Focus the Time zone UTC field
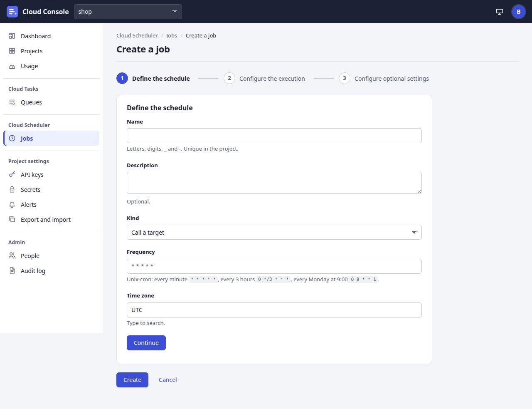 point(274,310)
